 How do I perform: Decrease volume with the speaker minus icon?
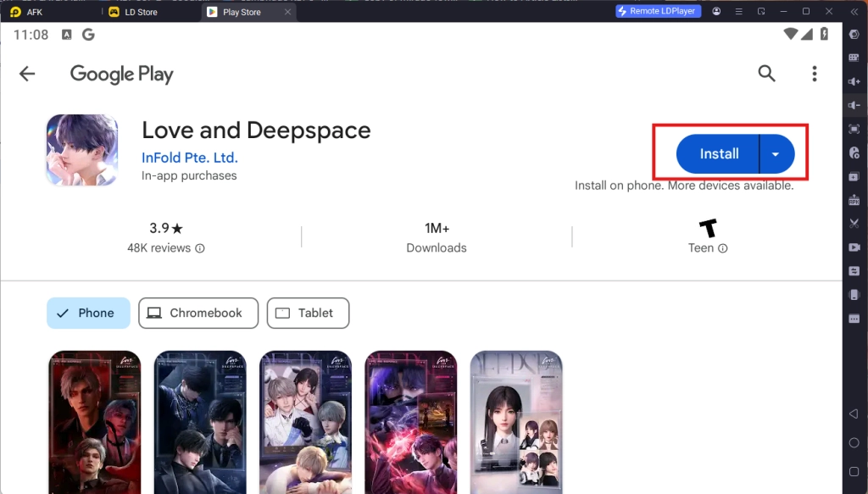pyautogui.click(x=854, y=105)
